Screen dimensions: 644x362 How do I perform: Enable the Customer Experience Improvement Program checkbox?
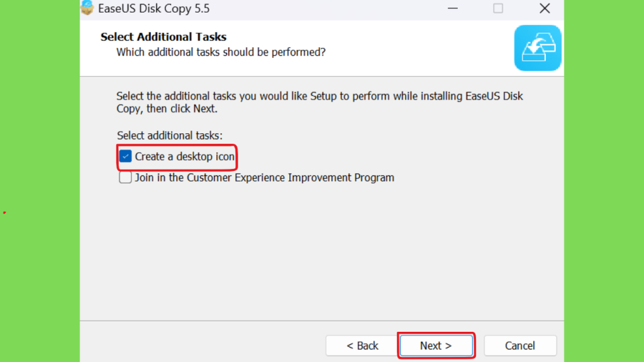125,177
